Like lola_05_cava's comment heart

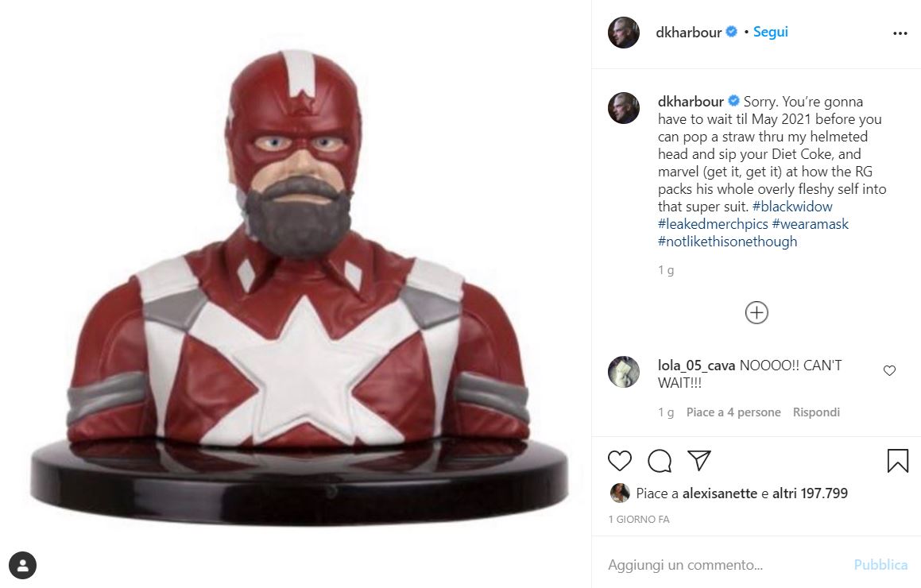(x=889, y=370)
